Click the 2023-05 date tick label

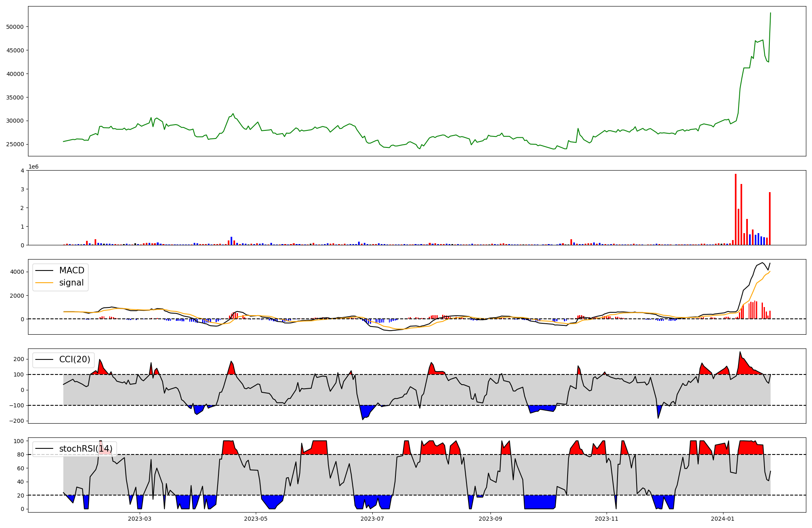(x=256, y=519)
